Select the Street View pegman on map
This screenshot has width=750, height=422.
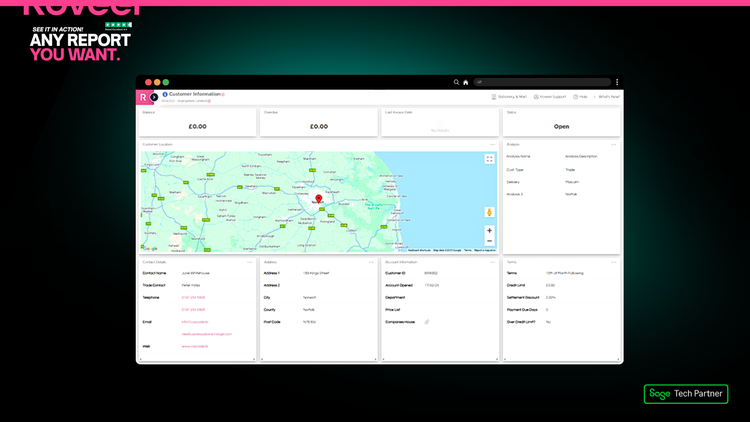489,212
